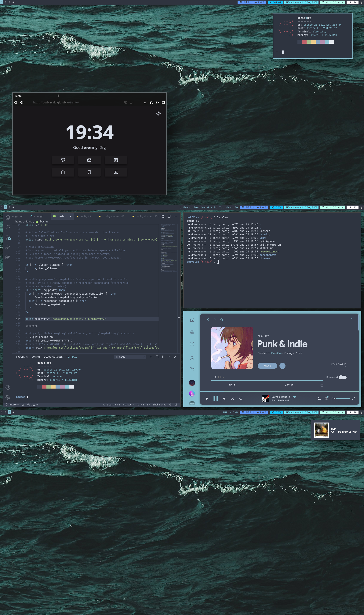This screenshot has height=615, width=364.
Task: Adjust the Spotify volume slider
Action: click(x=343, y=398)
